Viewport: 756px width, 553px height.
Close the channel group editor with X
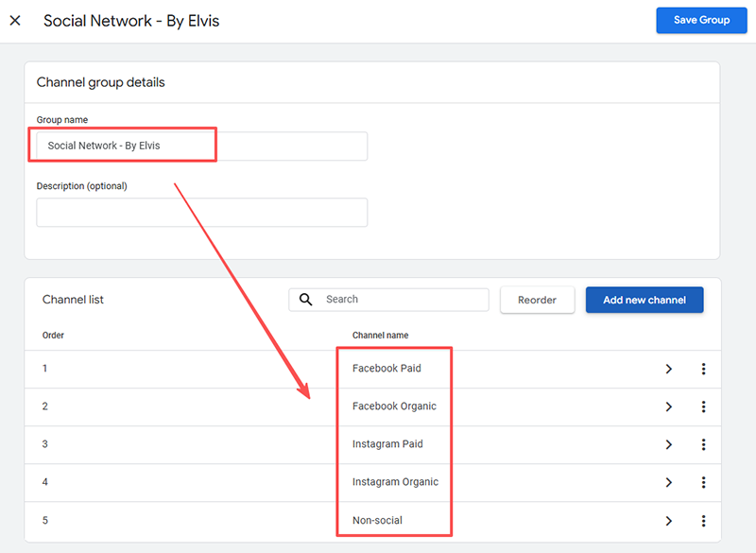(x=15, y=20)
